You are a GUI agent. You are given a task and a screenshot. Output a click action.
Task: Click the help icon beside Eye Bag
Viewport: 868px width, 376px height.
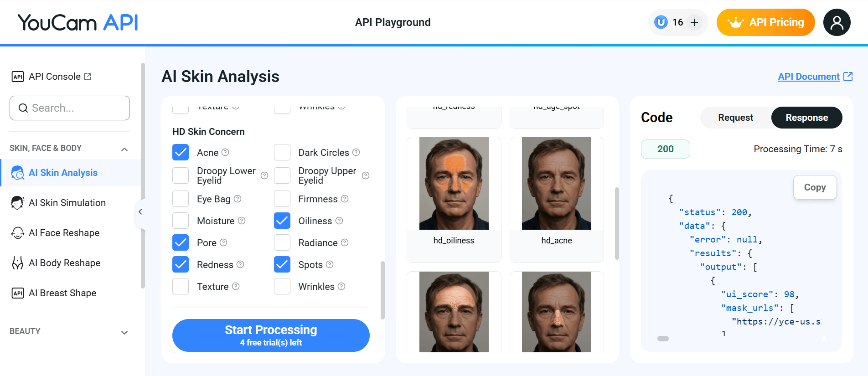click(x=238, y=199)
